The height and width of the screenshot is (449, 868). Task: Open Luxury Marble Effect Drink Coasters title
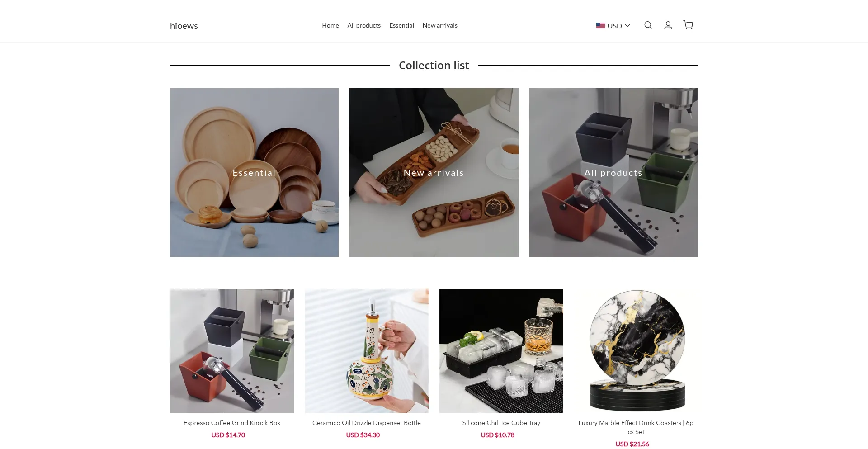[636, 427]
